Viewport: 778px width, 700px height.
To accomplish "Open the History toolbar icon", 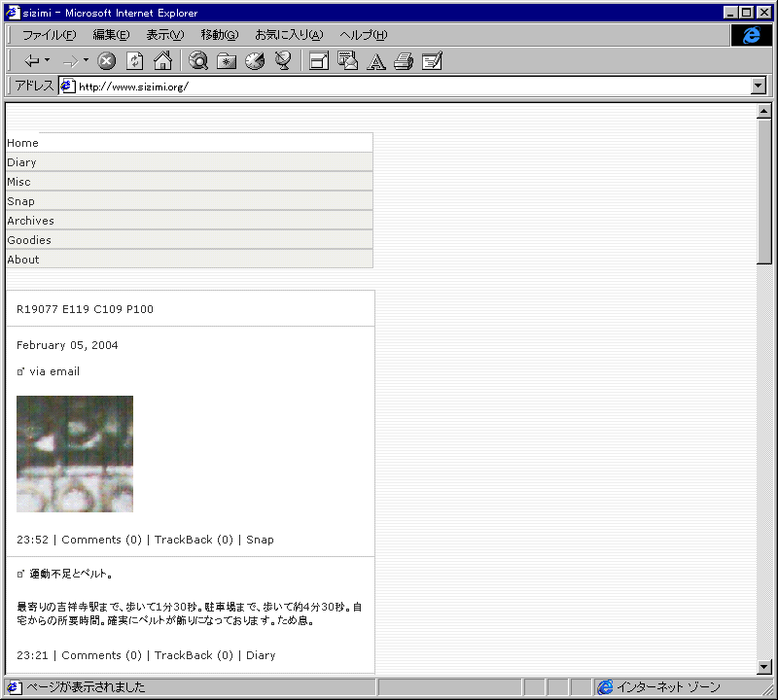I will (255, 61).
